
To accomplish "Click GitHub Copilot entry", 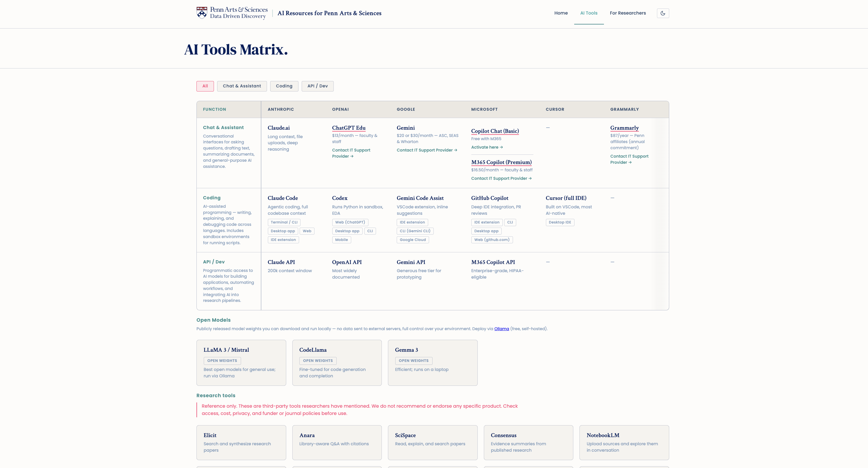I will point(490,198).
